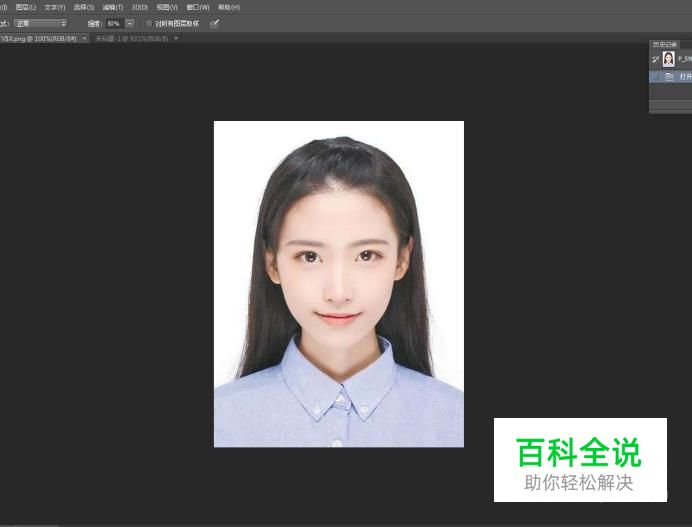Expand the opacity slider arrow next to 50%

(130, 23)
